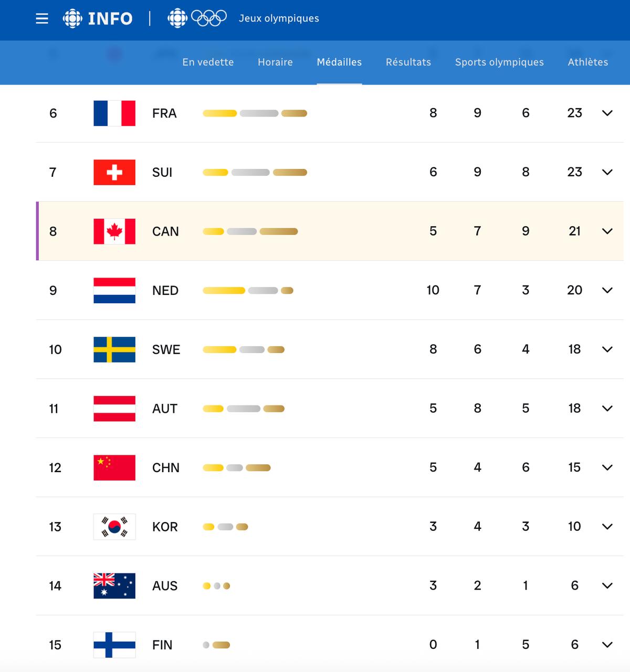The image size is (630, 672).
Task: Click the Finland flag icon
Action: click(114, 645)
